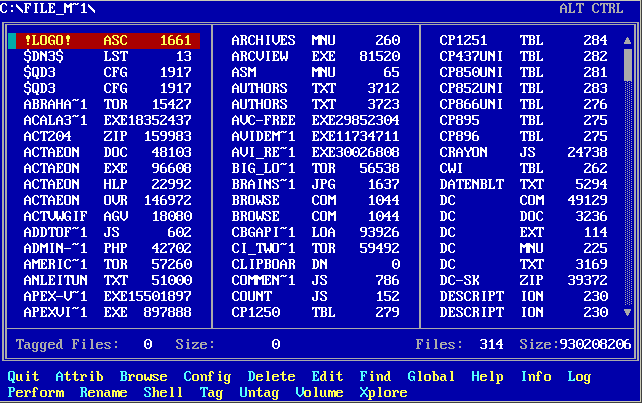Click the Tag command
Screen dimensions: 642x403
[211, 393]
